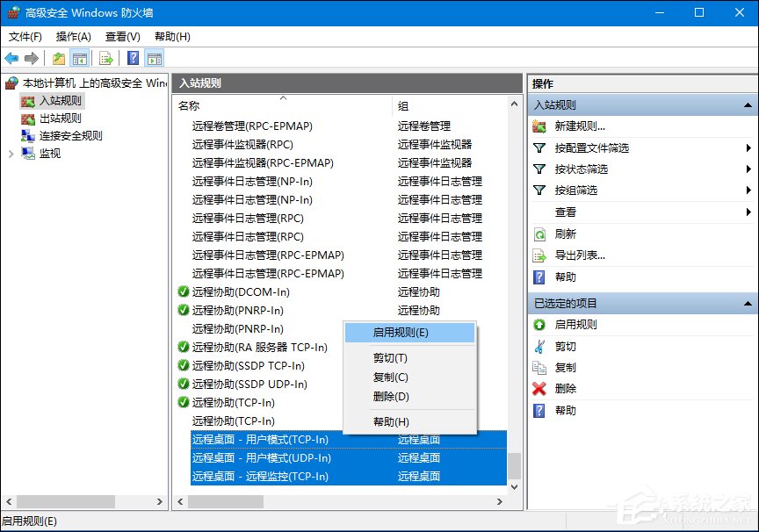This screenshot has height=532, width=759.
Task: Toggle the console tree show/hide icon
Action: pyautogui.click(x=78, y=58)
